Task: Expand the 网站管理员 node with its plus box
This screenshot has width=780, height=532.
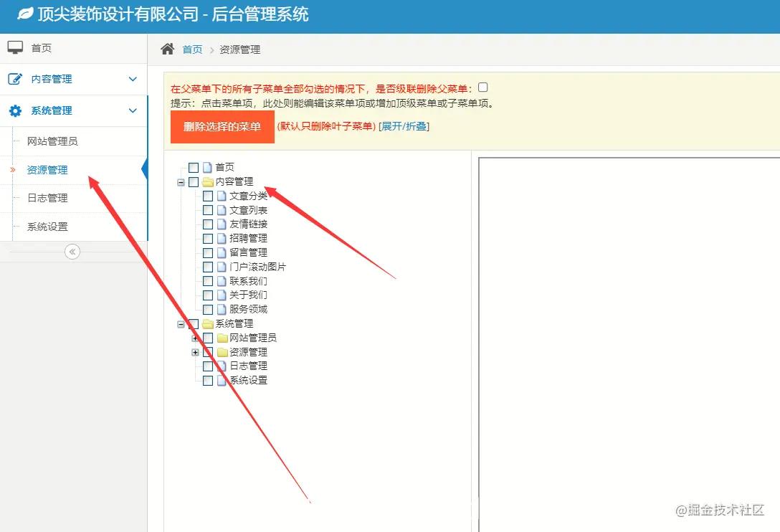Action: pos(194,338)
